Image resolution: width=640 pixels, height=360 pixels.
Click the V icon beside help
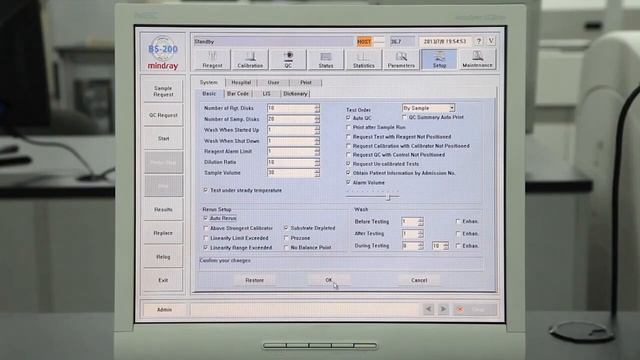[491, 41]
